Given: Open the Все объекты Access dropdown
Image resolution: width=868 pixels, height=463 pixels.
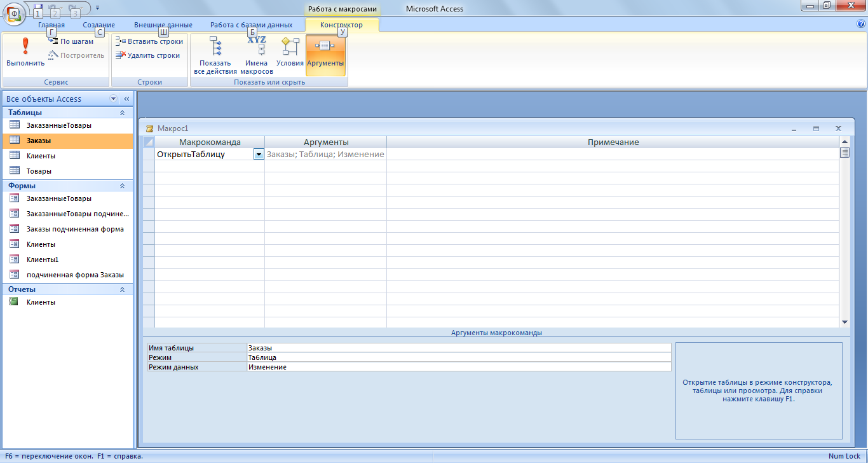Looking at the screenshot, I should click(114, 99).
